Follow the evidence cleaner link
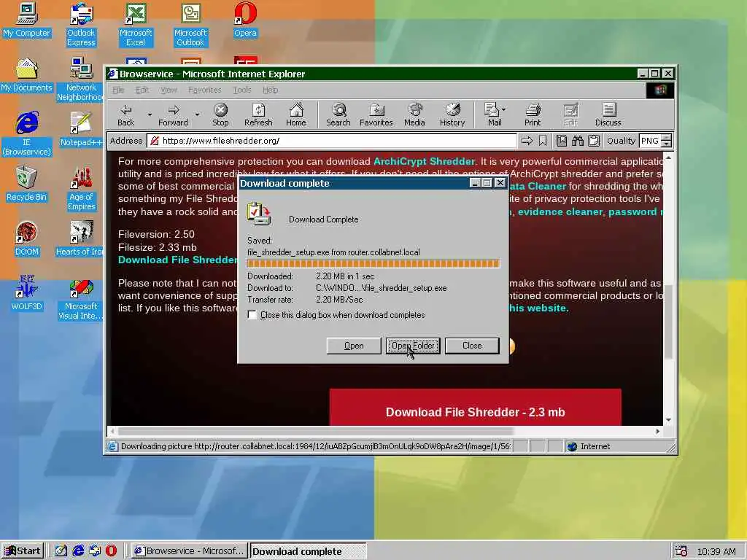The image size is (747, 560). 560,212
